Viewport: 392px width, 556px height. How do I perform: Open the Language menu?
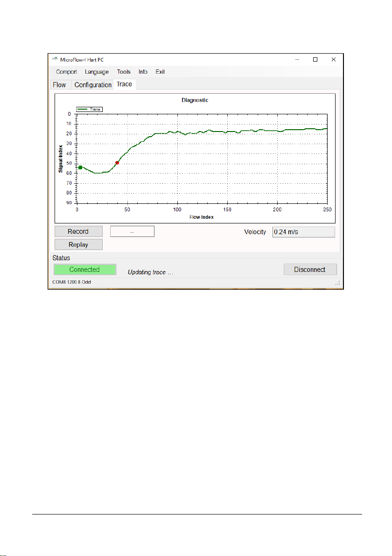(97, 72)
